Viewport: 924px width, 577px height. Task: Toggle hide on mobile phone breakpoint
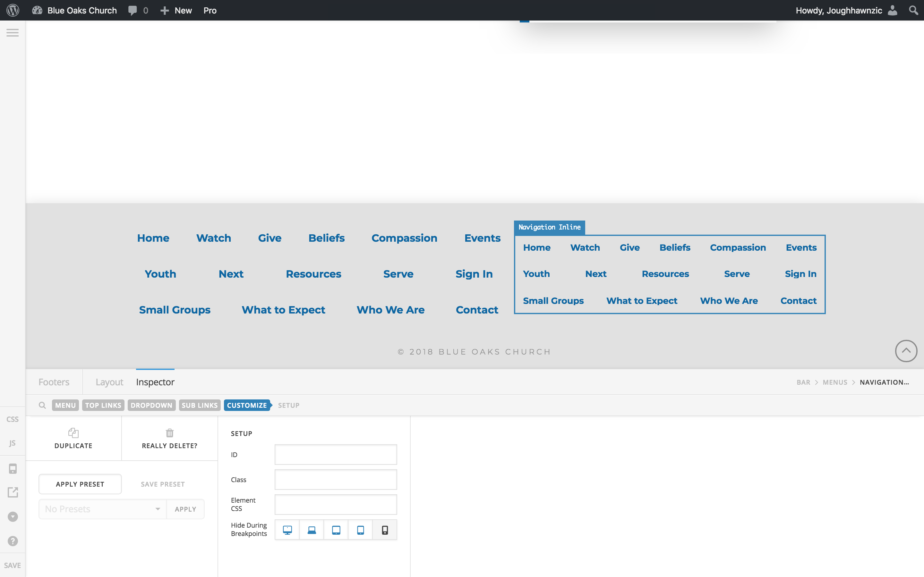click(x=384, y=530)
